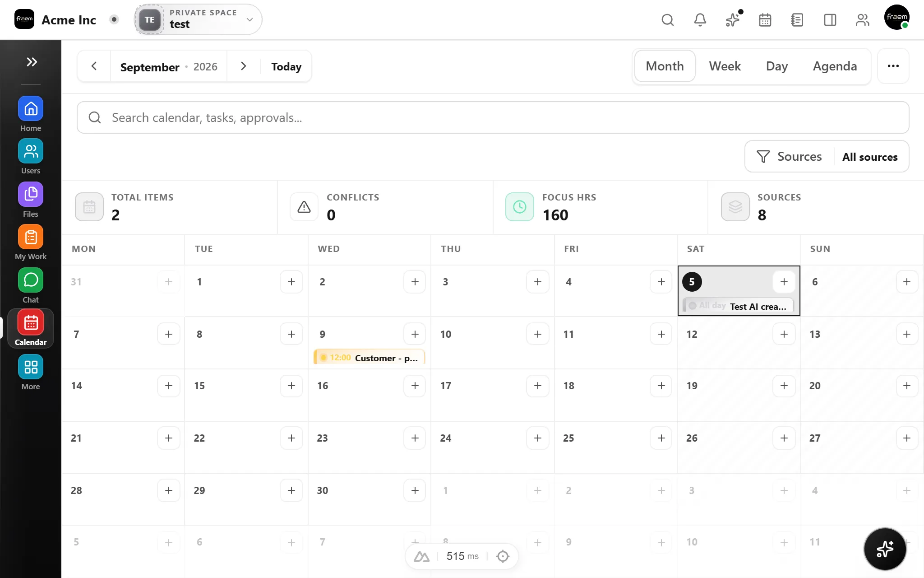Open My Work from the sidebar

tap(31, 237)
